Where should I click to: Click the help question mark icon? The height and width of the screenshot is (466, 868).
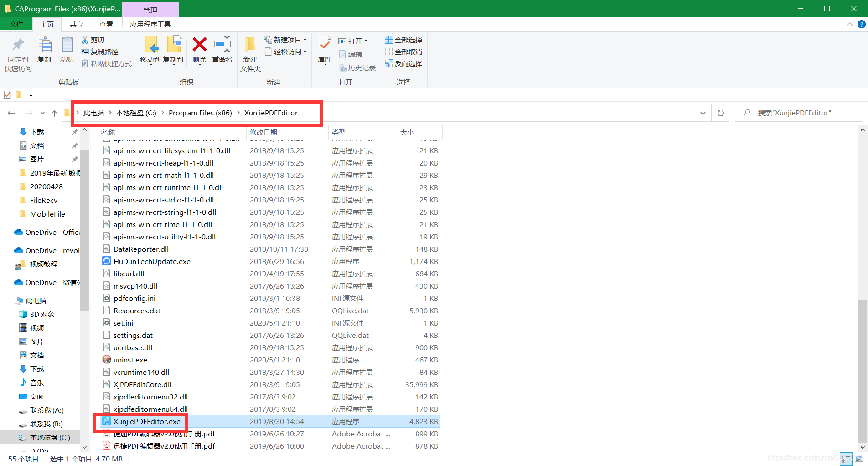(x=862, y=24)
